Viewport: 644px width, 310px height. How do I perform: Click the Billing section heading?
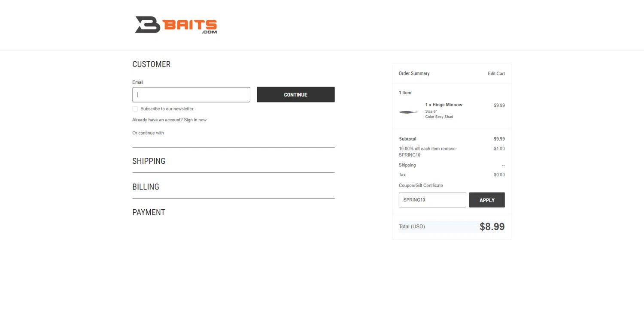(146, 187)
